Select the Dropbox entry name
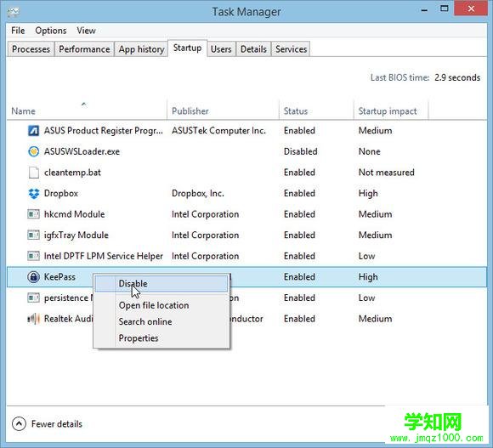 (61, 193)
